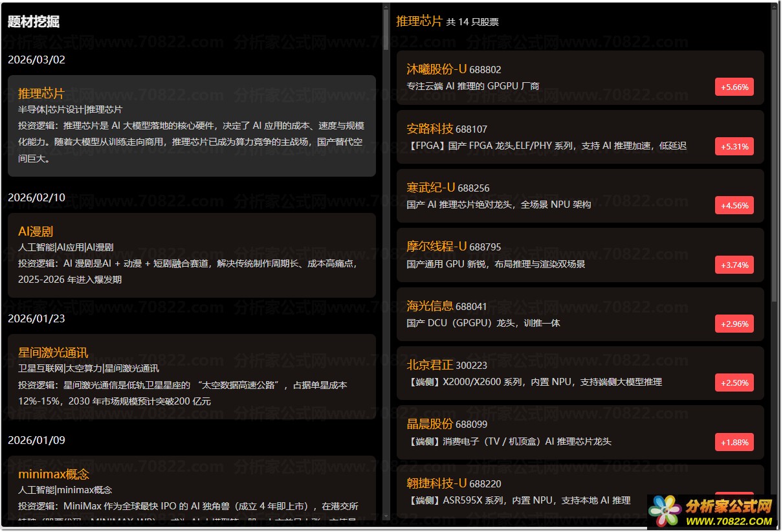Open the 星间激光通讯 theme card
The width and height of the screenshot is (783, 532).
click(x=192, y=377)
